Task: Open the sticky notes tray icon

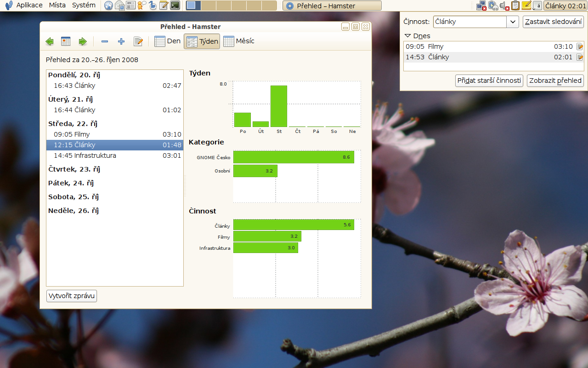Action: point(527,6)
